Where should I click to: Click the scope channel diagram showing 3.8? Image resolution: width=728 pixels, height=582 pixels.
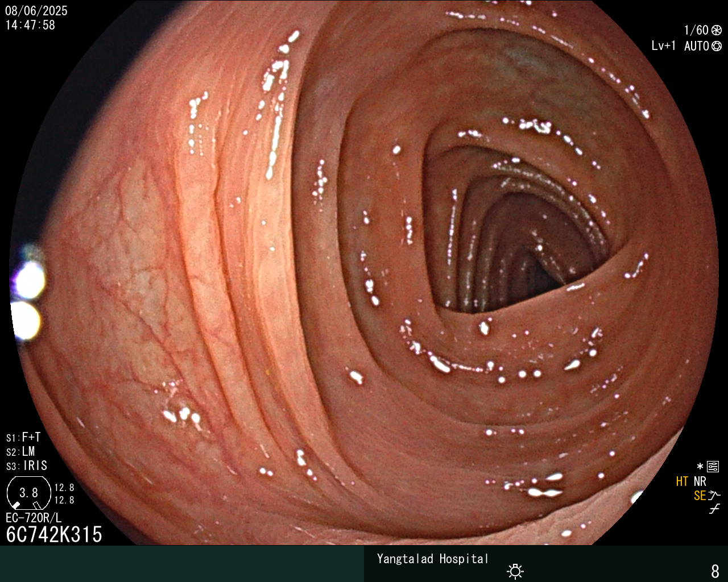click(x=28, y=493)
